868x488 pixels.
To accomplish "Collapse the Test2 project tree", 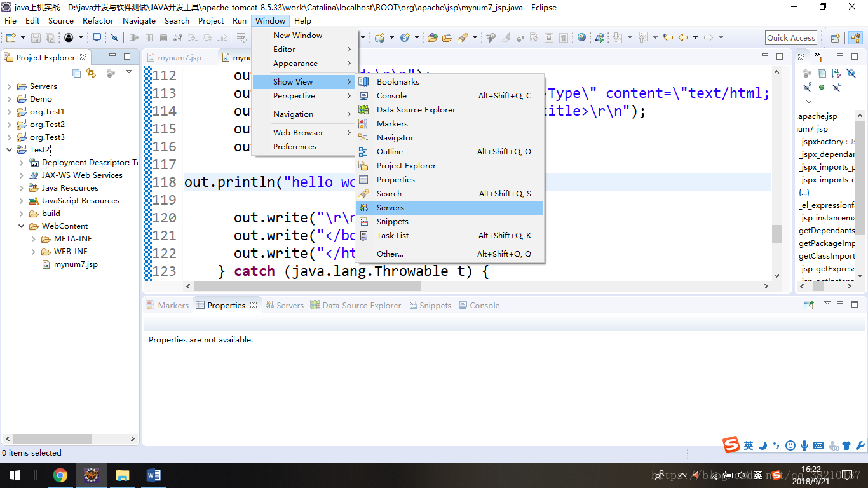I will 9,149.
